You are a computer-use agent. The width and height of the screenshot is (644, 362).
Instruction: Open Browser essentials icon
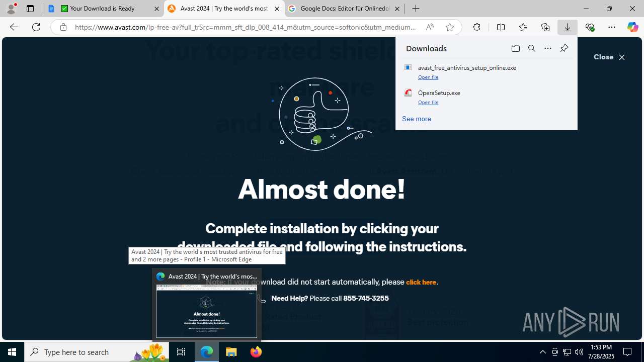click(590, 27)
